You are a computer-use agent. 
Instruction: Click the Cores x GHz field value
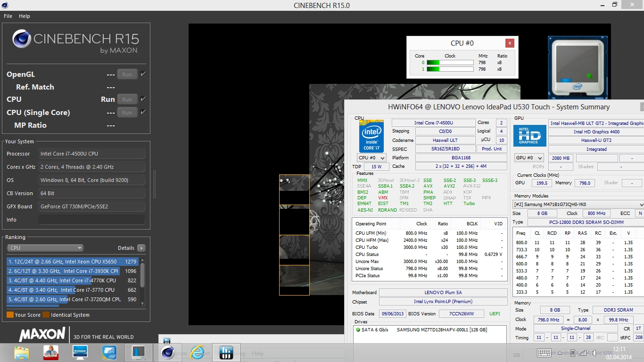tap(91, 167)
